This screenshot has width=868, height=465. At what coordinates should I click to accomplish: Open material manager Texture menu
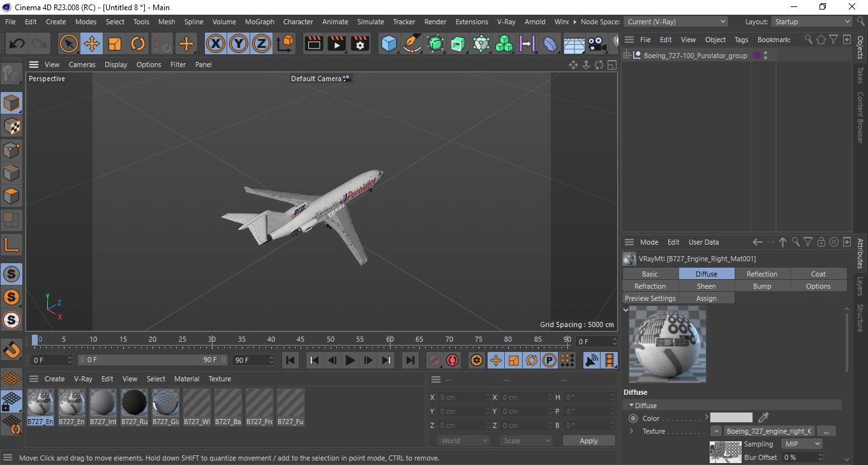tap(220, 379)
